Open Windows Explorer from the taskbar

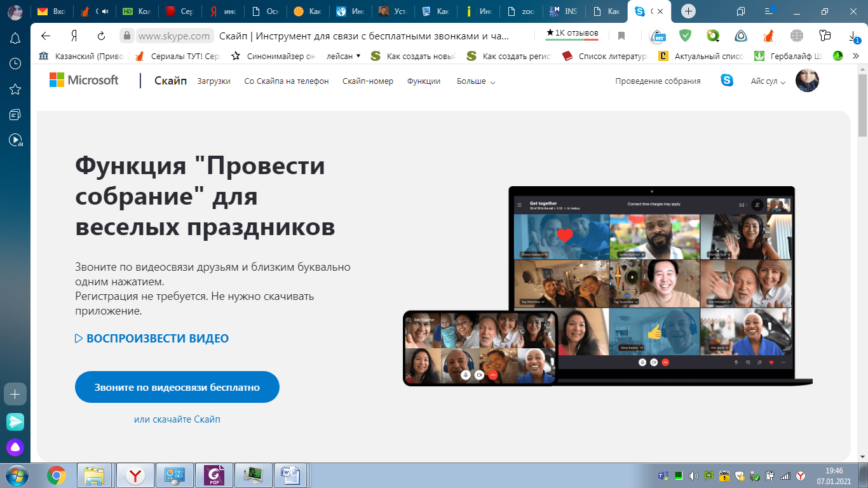tap(95, 475)
